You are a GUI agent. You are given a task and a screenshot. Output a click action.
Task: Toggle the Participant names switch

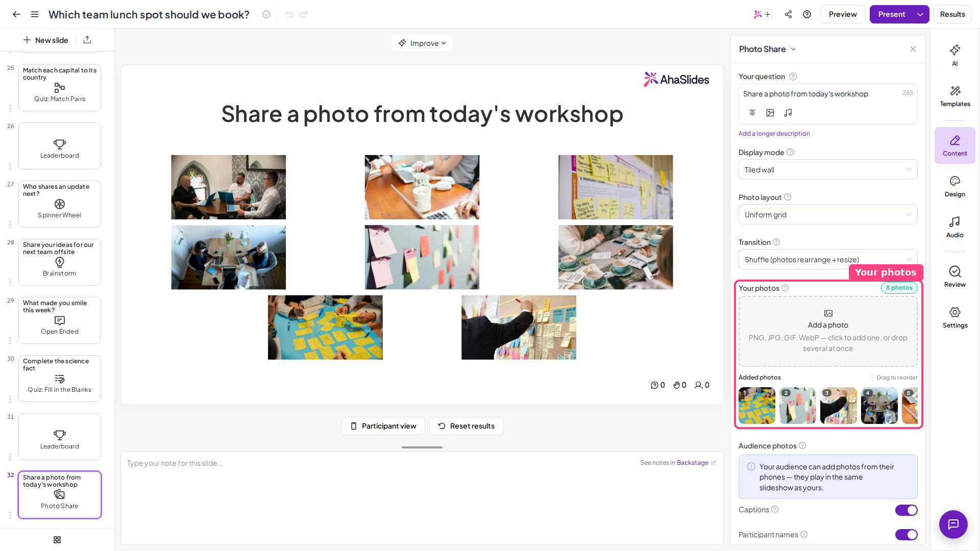pyautogui.click(x=906, y=535)
